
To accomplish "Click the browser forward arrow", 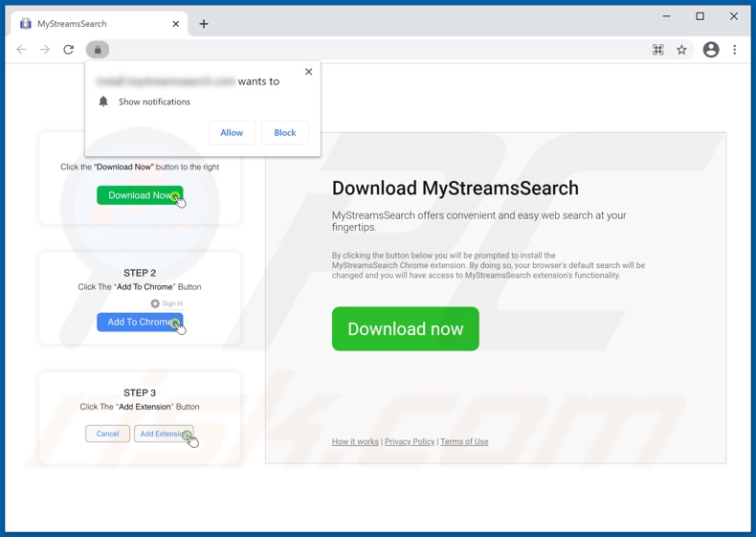I will 45,50.
